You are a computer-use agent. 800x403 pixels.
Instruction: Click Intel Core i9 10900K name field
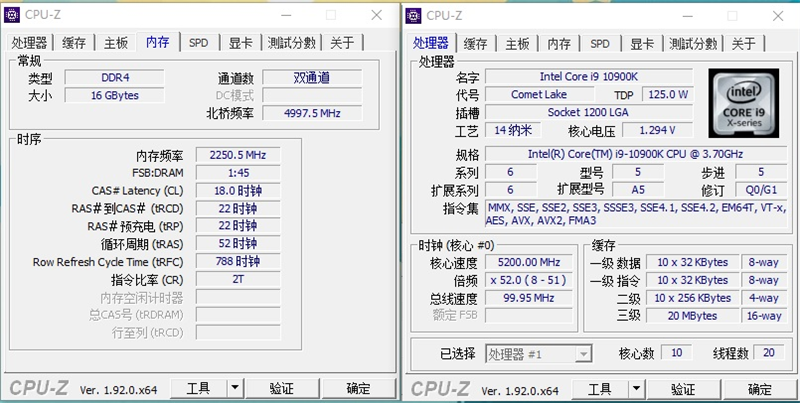point(589,77)
